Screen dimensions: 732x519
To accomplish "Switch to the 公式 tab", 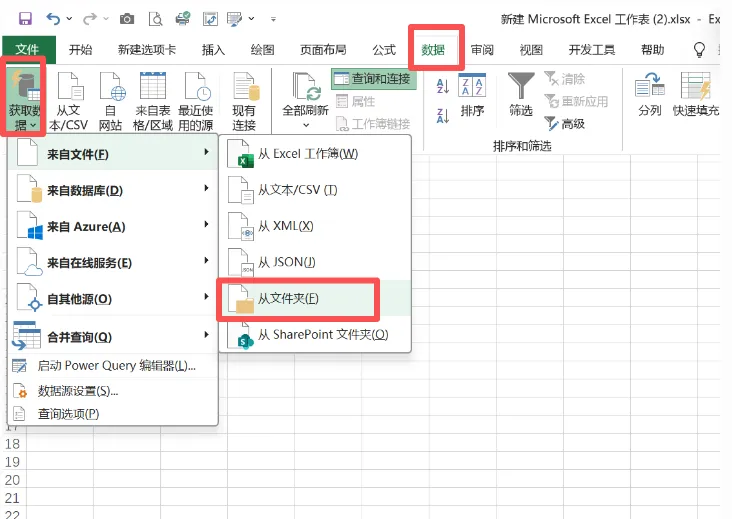I will tap(384, 49).
